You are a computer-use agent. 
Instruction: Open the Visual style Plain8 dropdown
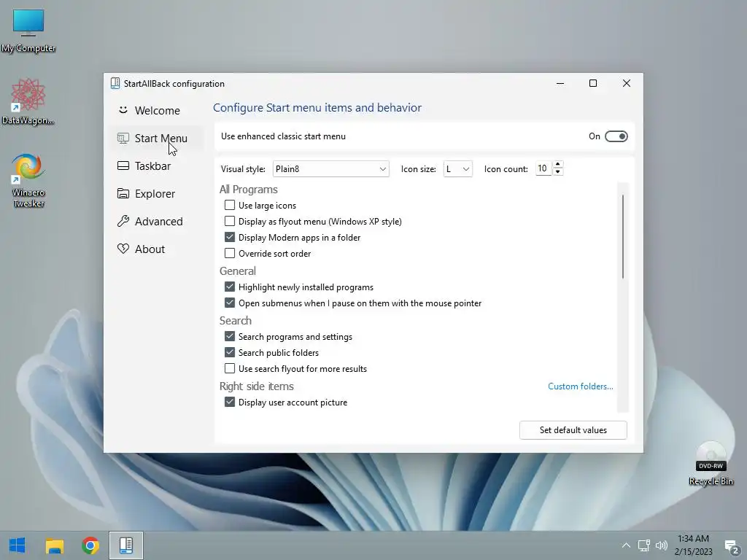click(330, 169)
